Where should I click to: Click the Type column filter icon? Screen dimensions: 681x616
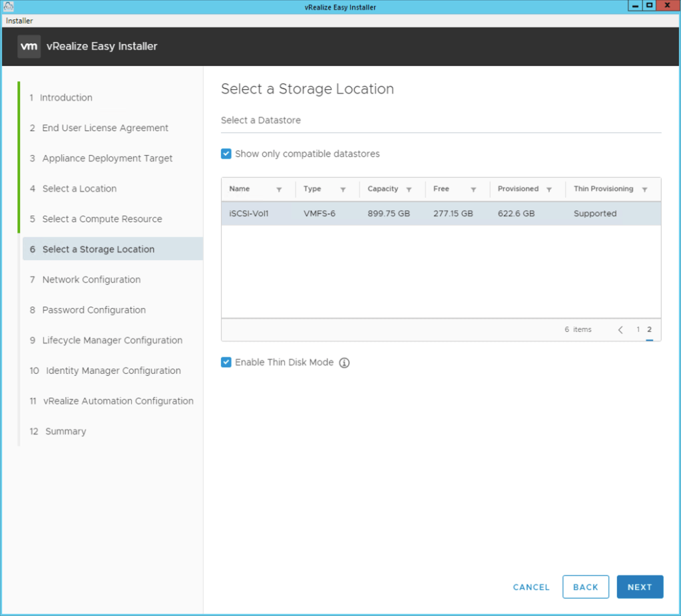click(x=343, y=190)
